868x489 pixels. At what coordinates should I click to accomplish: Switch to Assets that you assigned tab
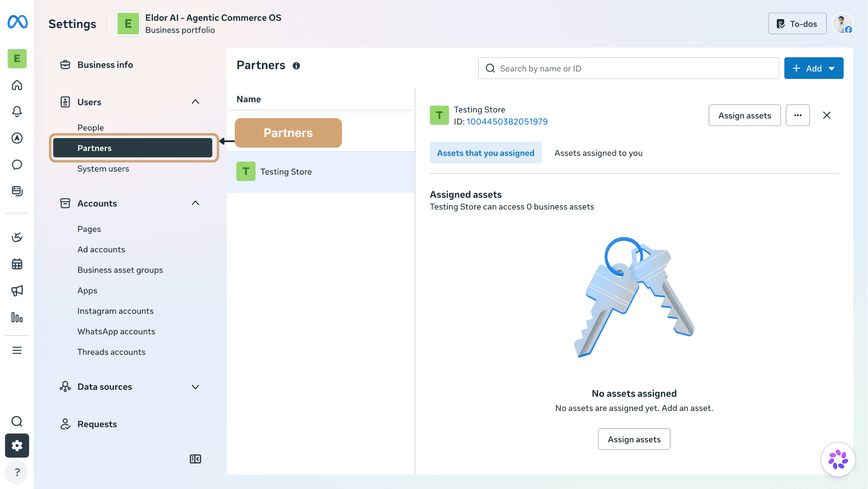[x=486, y=153]
